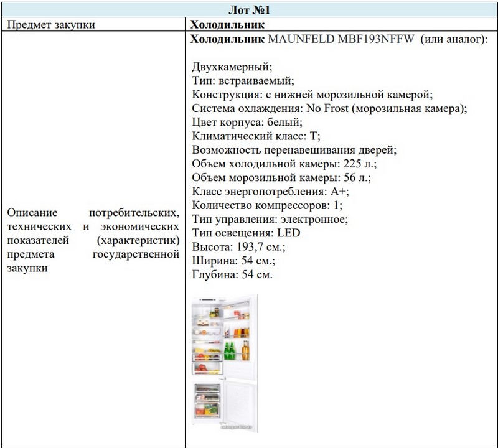The width and height of the screenshot is (498, 448).
Task: Click the "Количество компрессоров: 1" line
Action: 267,205
